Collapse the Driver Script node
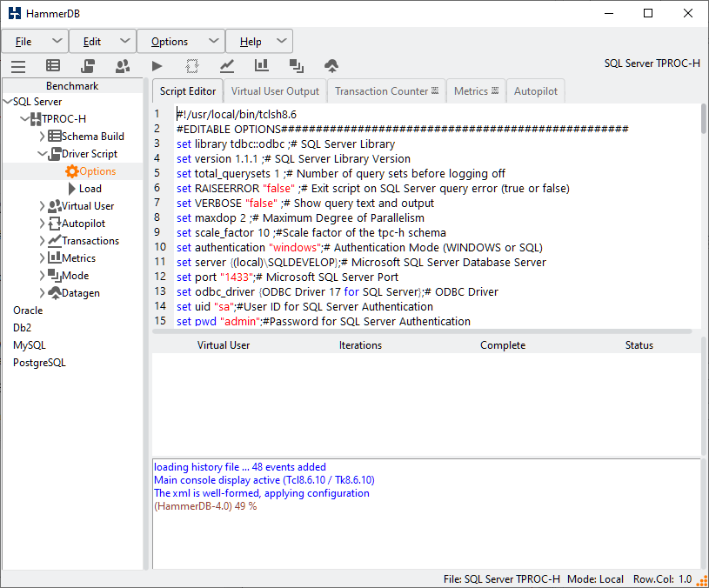The width and height of the screenshot is (709, 588). tap(42, 154)
